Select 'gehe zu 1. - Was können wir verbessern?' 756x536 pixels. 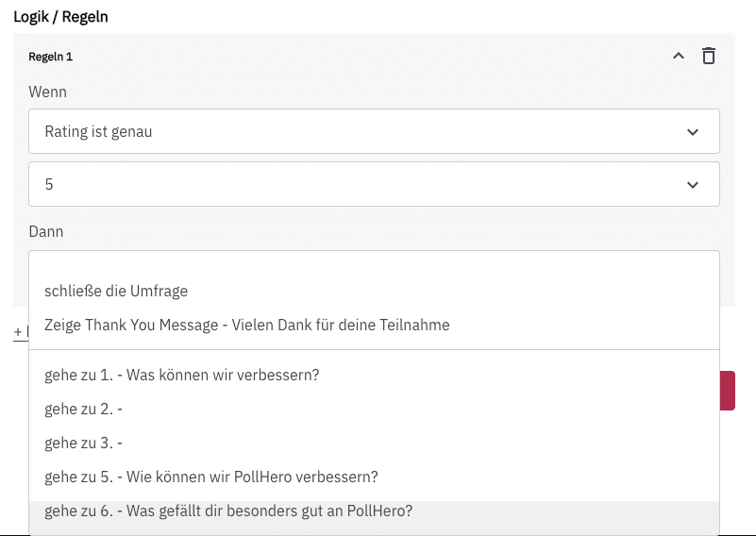(181, 375)
